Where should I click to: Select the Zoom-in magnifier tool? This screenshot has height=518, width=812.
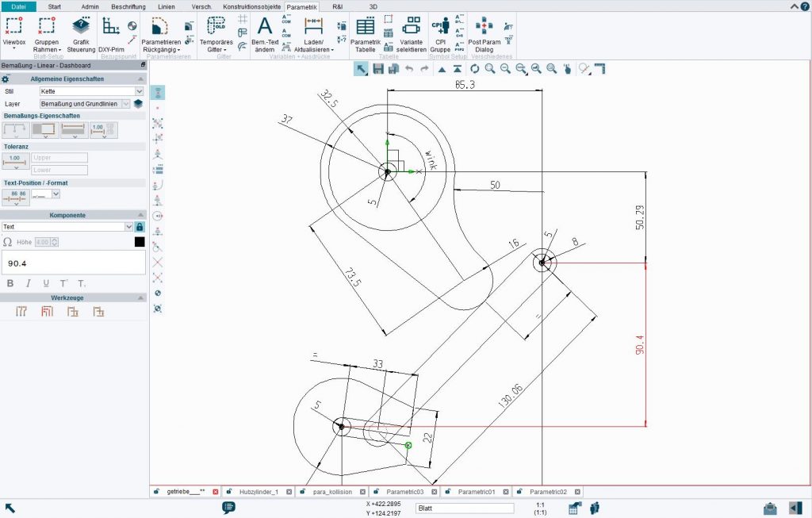[489, 70]
